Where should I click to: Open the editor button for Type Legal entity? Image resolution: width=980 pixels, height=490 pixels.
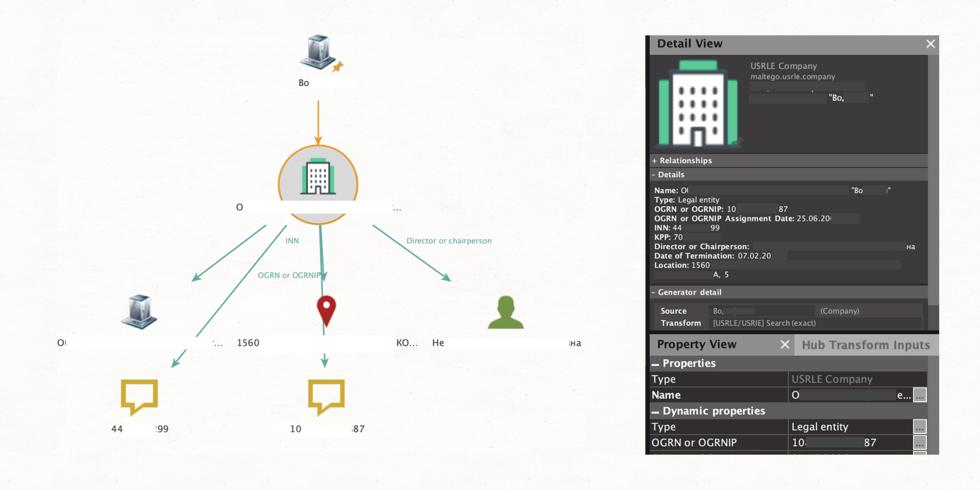[920, 427]
